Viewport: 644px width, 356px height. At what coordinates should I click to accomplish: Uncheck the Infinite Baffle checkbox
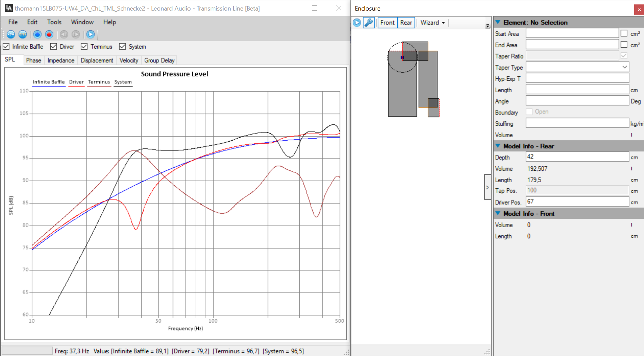tap(6, 47)
